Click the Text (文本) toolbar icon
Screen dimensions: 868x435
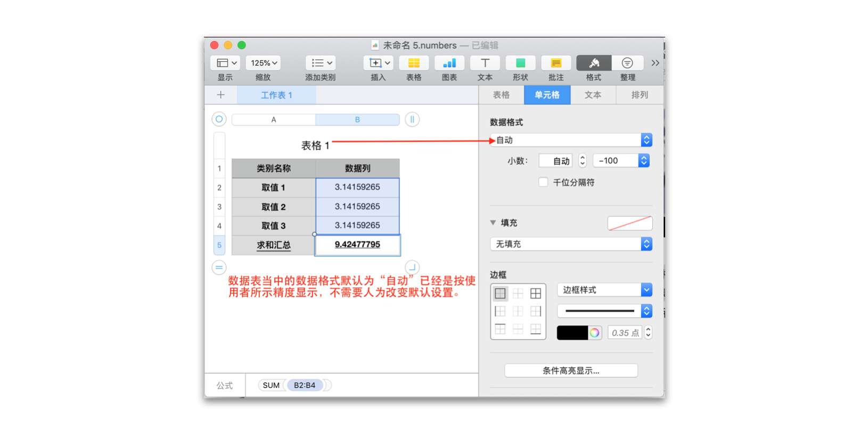point(485,63)
